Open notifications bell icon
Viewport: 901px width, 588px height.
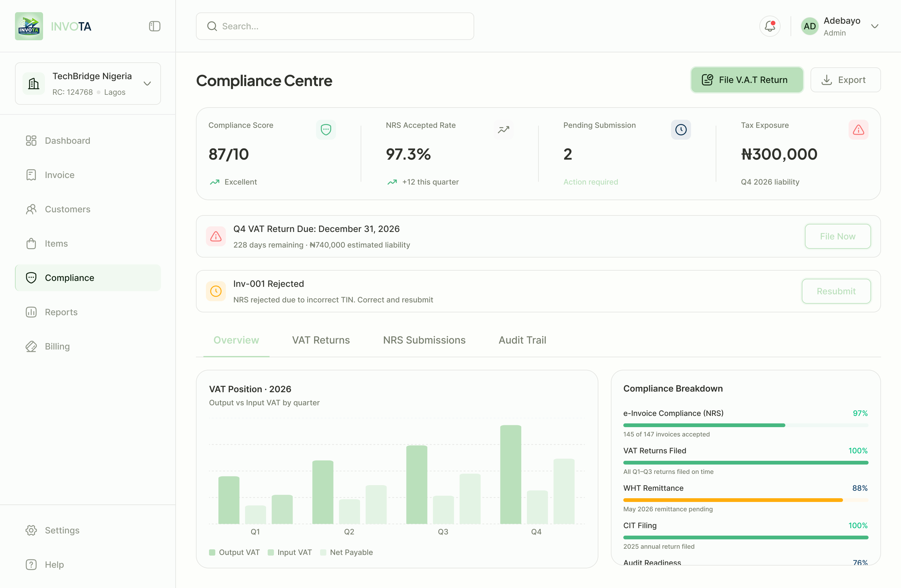coord(770,26)
